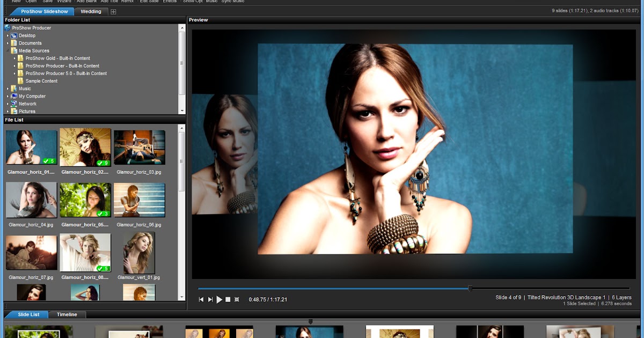Screen dimensions: 644x338
Task: Click green checkmark badge on Glamour_horiz_02.jpg
Action: 103,163
